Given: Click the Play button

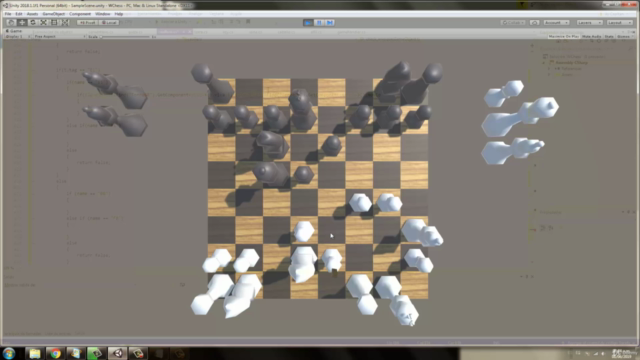Looking at the screenshot, I should (308, 22).
